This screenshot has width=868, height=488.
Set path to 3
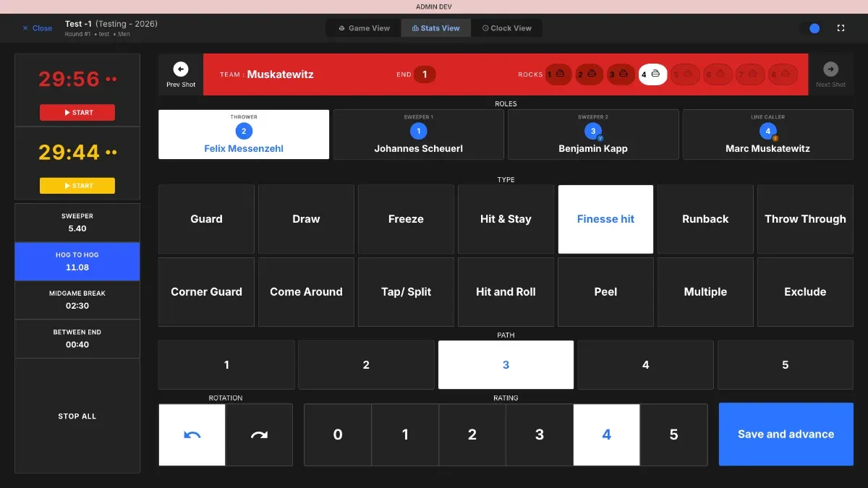pos(506,365)
